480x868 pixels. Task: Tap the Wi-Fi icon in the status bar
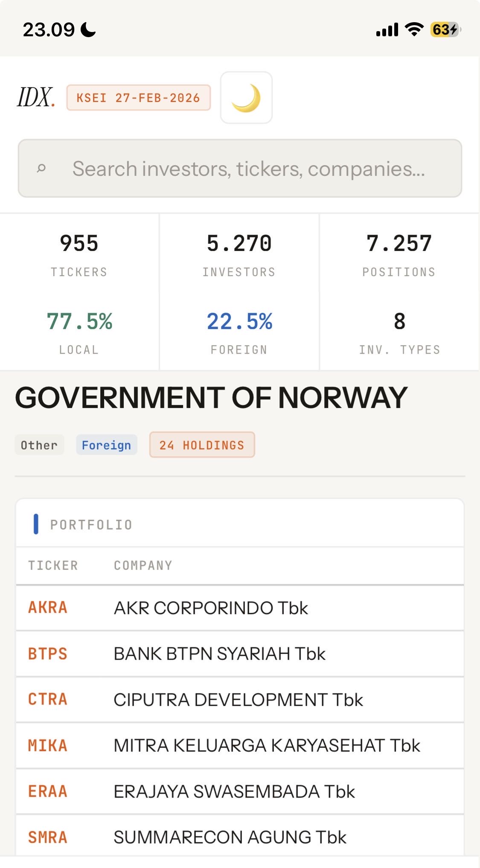pyautogui.click(x=413, y=29)
